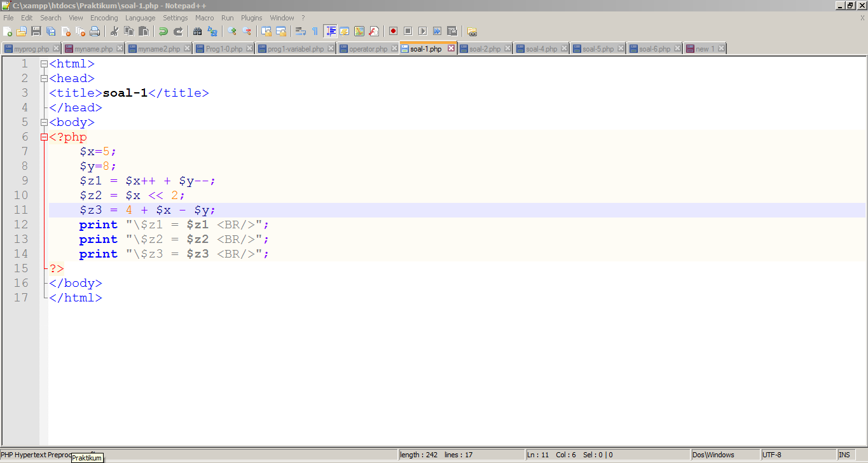Screen dimensions: 868x463
Task: Click the Redo arrow icon
Action: point(178,31)
